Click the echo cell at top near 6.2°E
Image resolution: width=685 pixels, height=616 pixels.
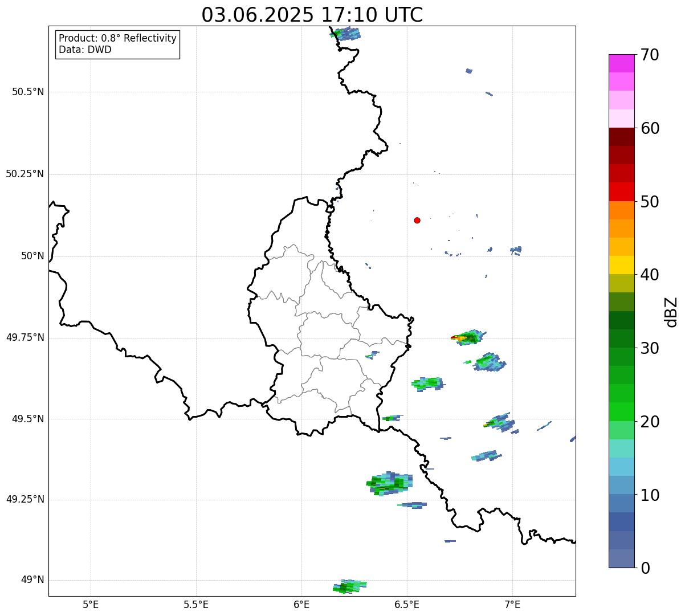pos(345,34)
